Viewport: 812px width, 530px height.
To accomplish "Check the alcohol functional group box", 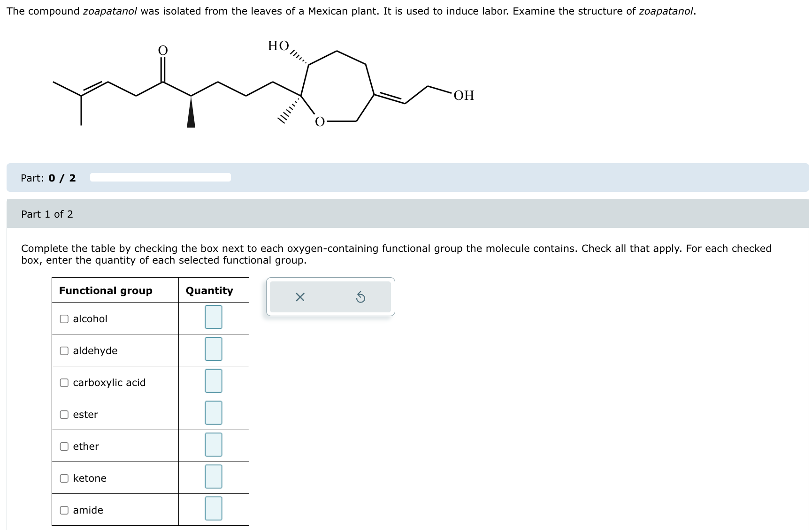I will pos(64,319).
